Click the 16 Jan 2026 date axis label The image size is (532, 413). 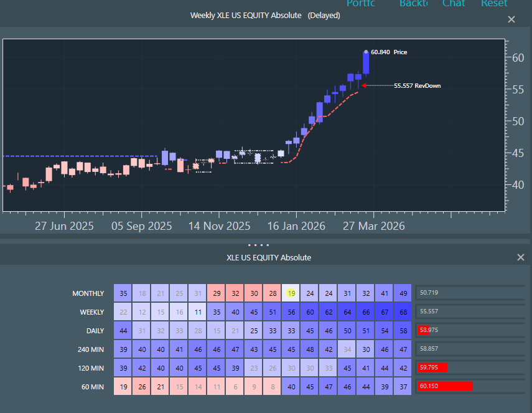pos(296,226)
